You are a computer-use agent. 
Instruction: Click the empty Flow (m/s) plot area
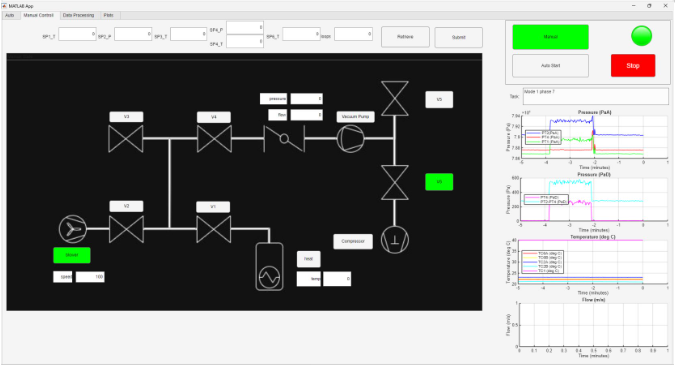pos(594,325)
